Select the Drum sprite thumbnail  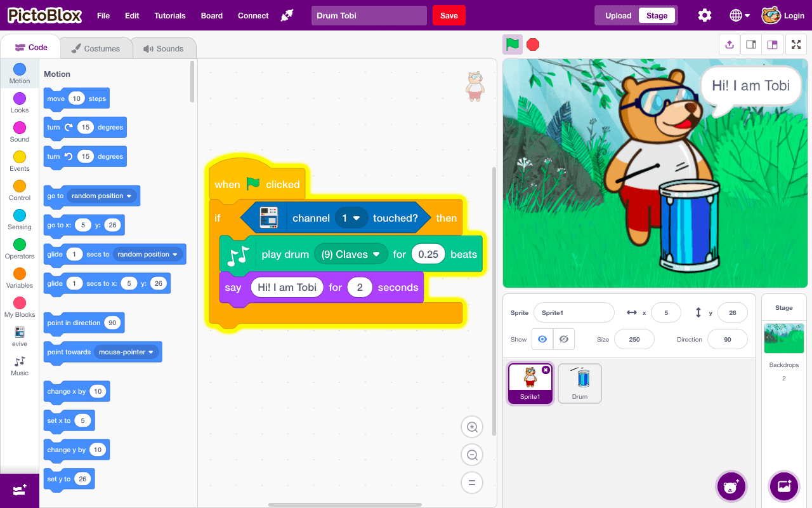580,383
